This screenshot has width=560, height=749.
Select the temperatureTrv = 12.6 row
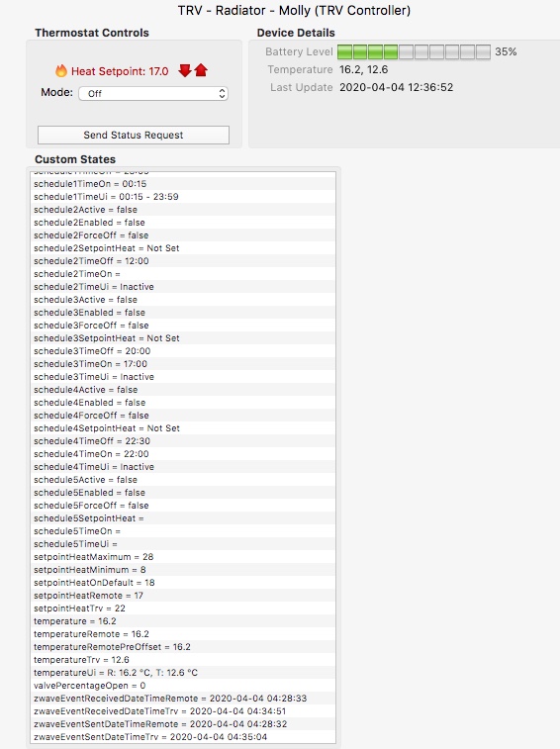[x=183, y=660]
